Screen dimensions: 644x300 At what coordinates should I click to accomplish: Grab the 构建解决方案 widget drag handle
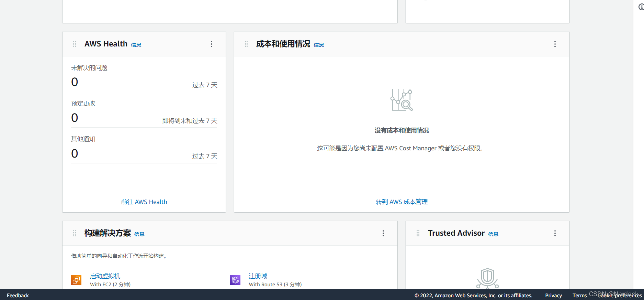click(75, 233)
